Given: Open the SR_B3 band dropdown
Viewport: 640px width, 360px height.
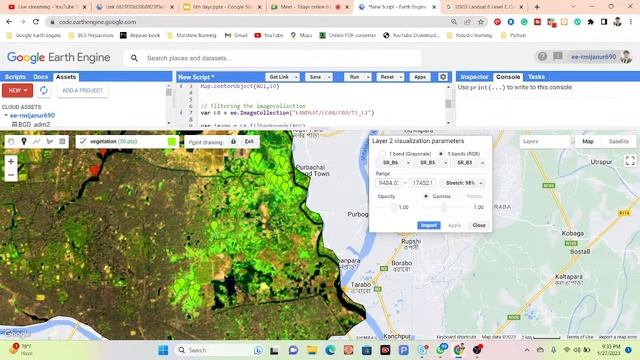Looking at the screenshot, I should tap(468, 163).
